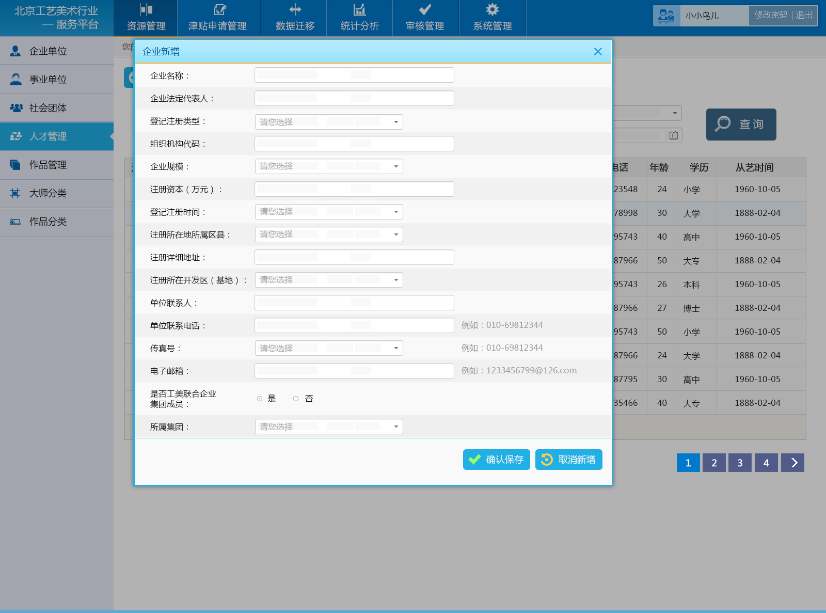Select 否 radio for 工美联合企业集团成员

pos(296,398)
